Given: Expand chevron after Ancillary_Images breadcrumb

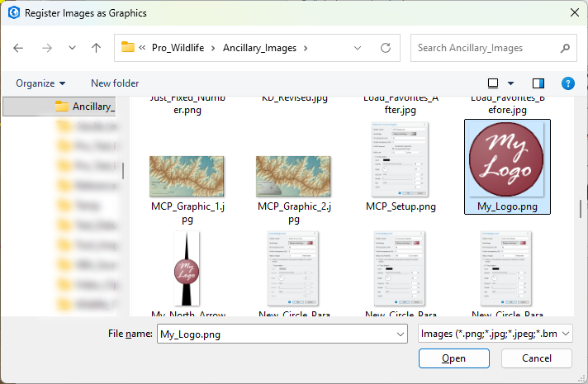Looking at the screenshot, I should tap(306, 49).
